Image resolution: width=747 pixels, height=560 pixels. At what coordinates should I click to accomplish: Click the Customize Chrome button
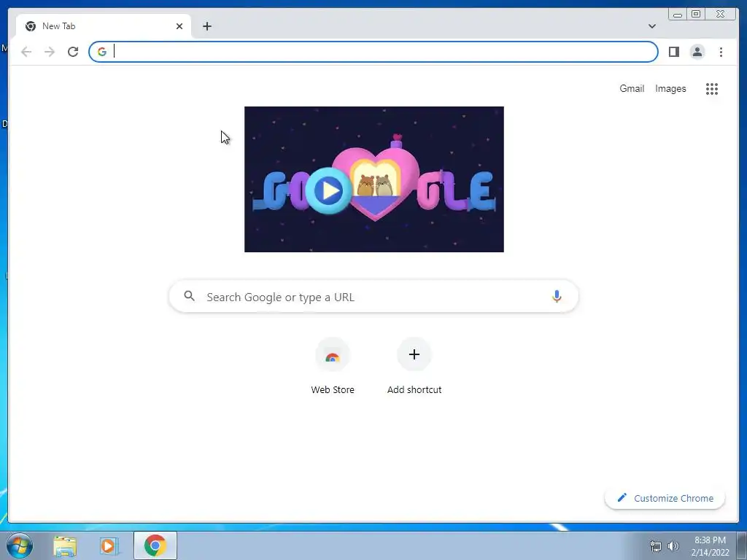665,498
